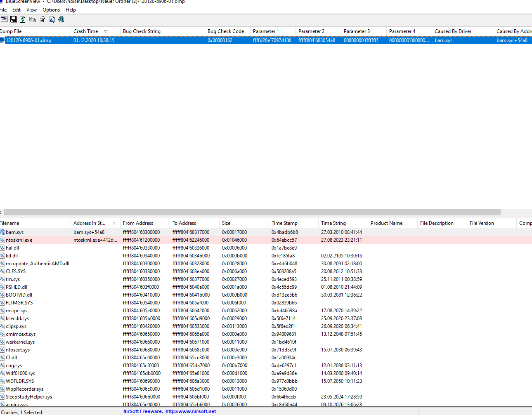532x415 pixels.
Task: Open the Options menu
Action: coord(51,10)
